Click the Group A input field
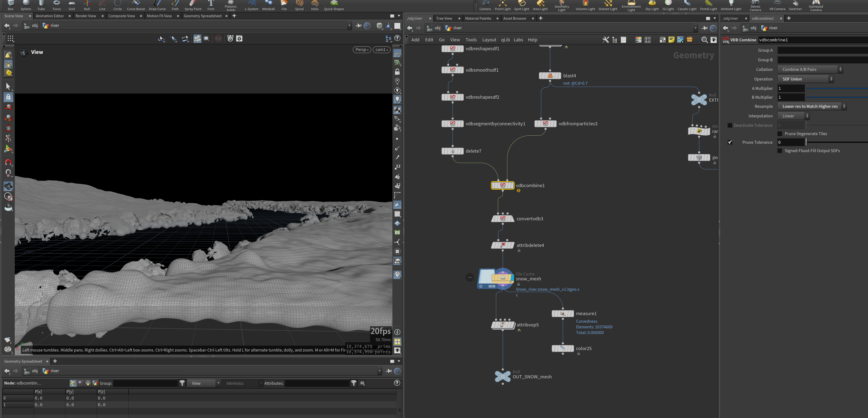The height and width of the screenshot is (418, 868). click(x=822, y=50)
